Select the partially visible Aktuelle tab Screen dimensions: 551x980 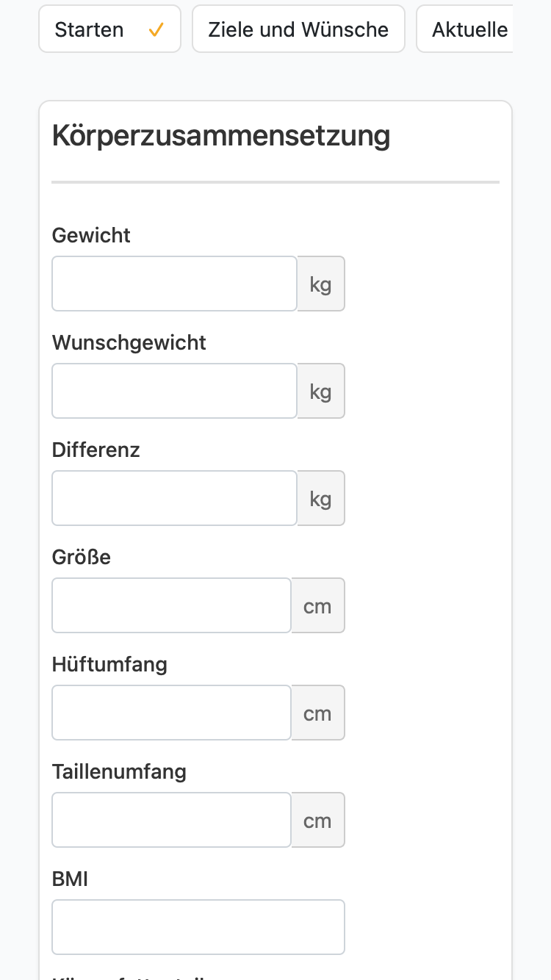[x=464, y=29]
